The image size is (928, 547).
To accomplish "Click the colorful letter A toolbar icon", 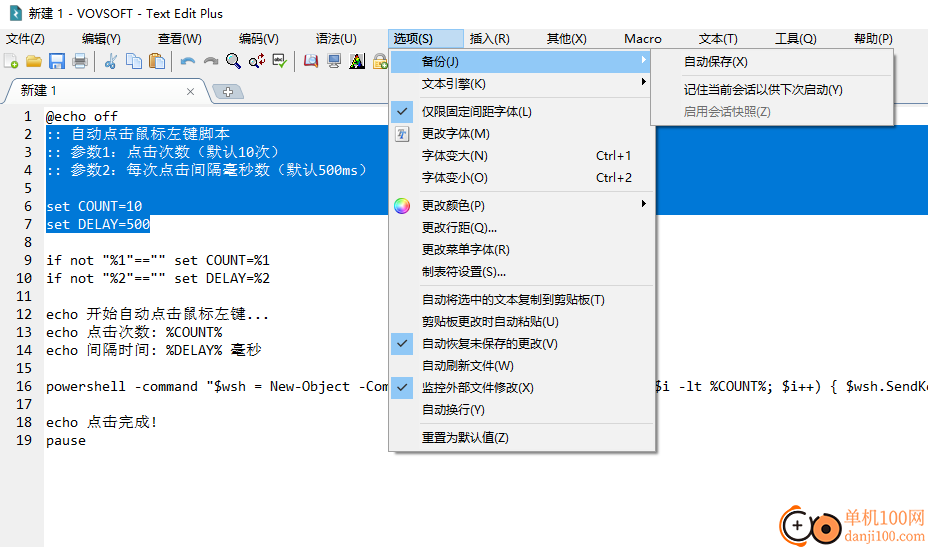I will coord(357,60).
